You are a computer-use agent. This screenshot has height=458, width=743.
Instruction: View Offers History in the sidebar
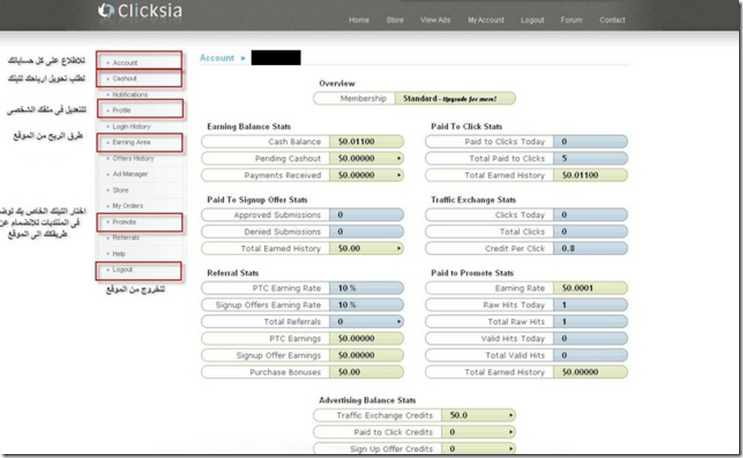[x=133, y=158]
